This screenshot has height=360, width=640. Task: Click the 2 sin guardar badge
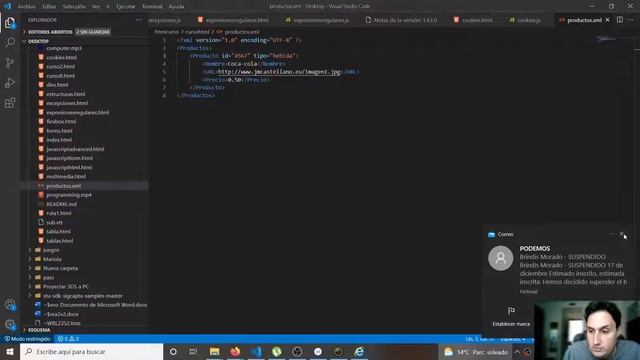click(x=93, y=32)
